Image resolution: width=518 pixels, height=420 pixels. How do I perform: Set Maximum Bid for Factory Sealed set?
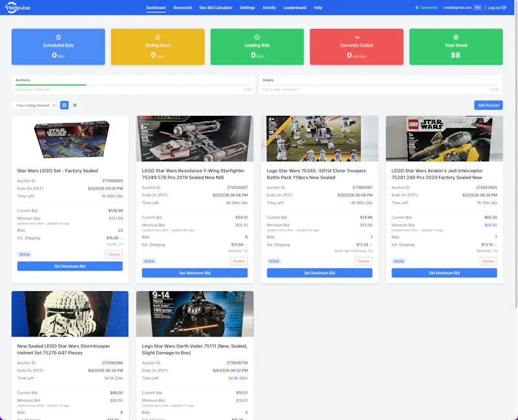pyautogui.click(x=70, y=266)
